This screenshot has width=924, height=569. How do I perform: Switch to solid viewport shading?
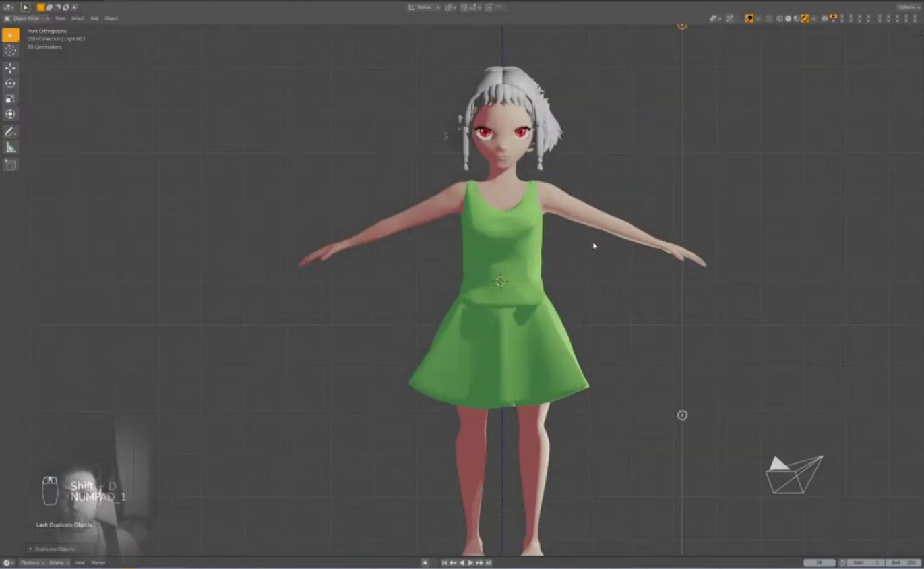(x=788, y=18)
